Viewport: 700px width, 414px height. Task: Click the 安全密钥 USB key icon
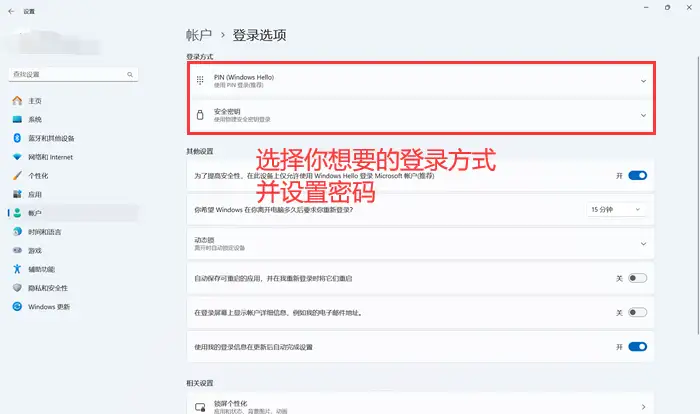point(200,115)
